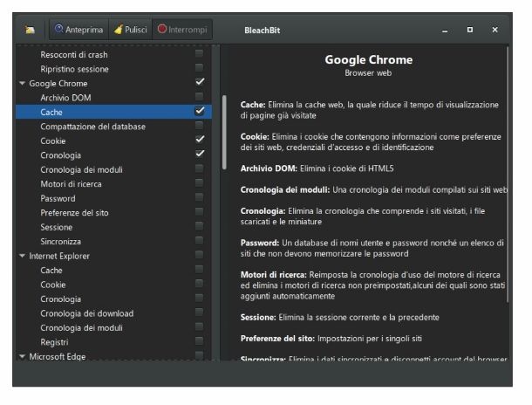This screenshot has width=532, height=405.
Task: Select the highlighted Cache row under Chrome
Action: 113,112
